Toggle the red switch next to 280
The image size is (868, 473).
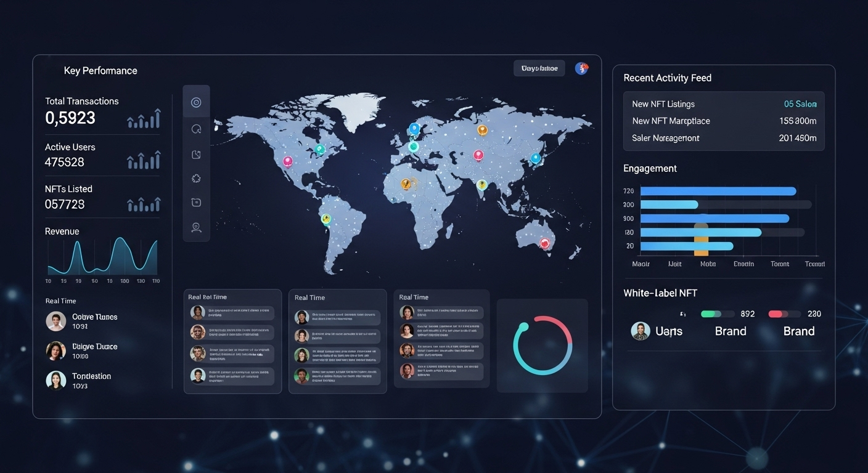(x=784, y=314)
